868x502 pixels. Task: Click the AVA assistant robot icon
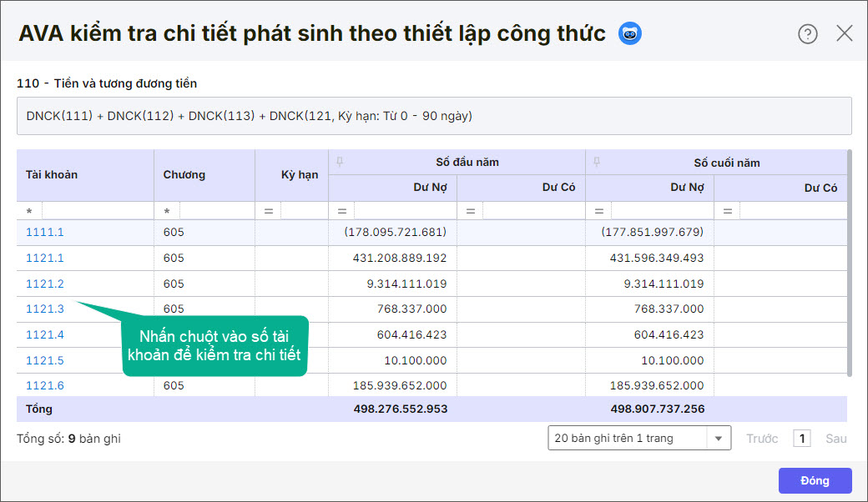point(630,33)
